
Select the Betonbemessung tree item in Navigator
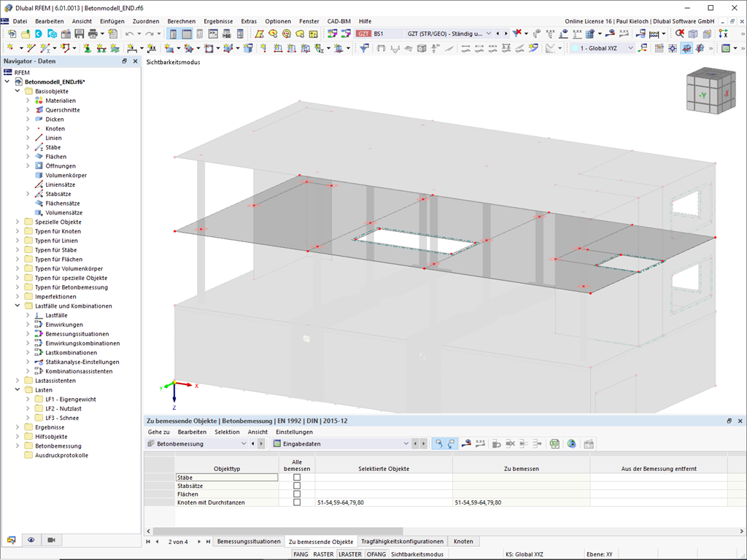click(x=58, y=446)
